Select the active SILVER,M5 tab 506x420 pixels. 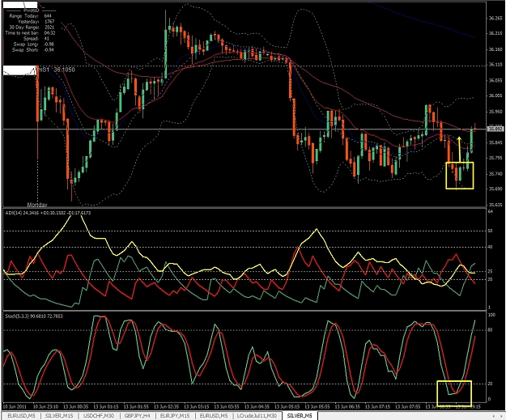(299, 416)
